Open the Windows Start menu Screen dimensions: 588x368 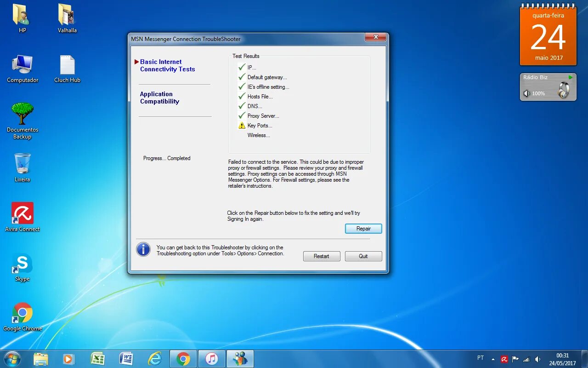[12, 359]
